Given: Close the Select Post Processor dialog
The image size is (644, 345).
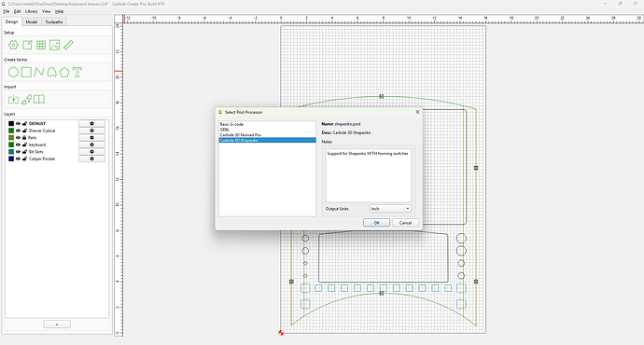Looking at the screenshot, I should pyautogui.click(x=417, y=112).
